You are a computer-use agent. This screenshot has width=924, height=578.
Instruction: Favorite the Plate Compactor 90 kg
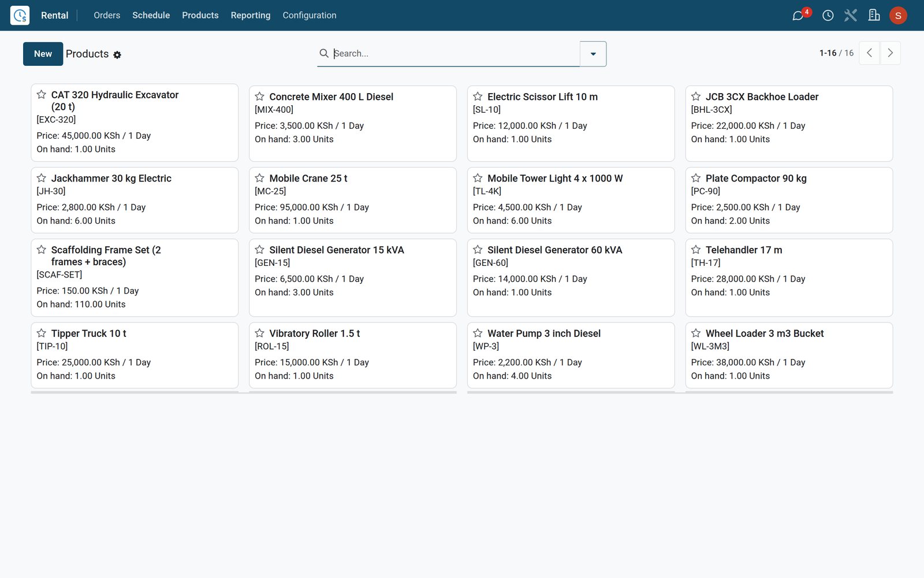pyautogui.click(x=696, y=178)
